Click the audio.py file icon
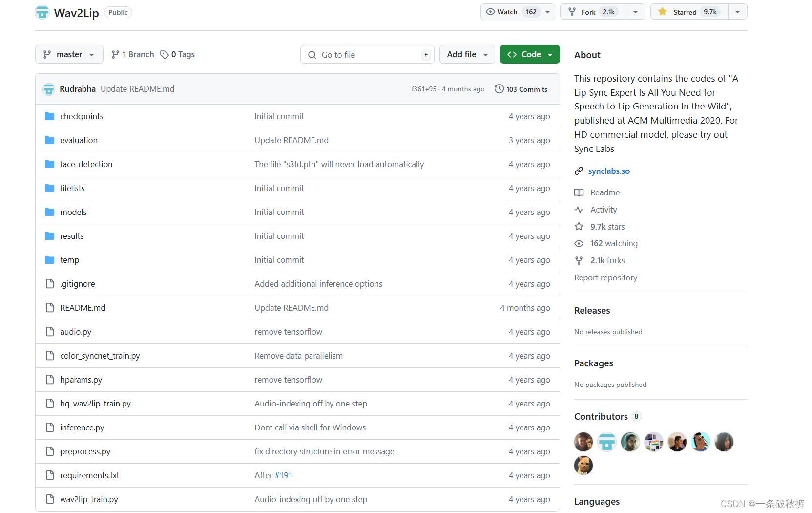This screenshot has width=812, height=513. tap(49, 332)
